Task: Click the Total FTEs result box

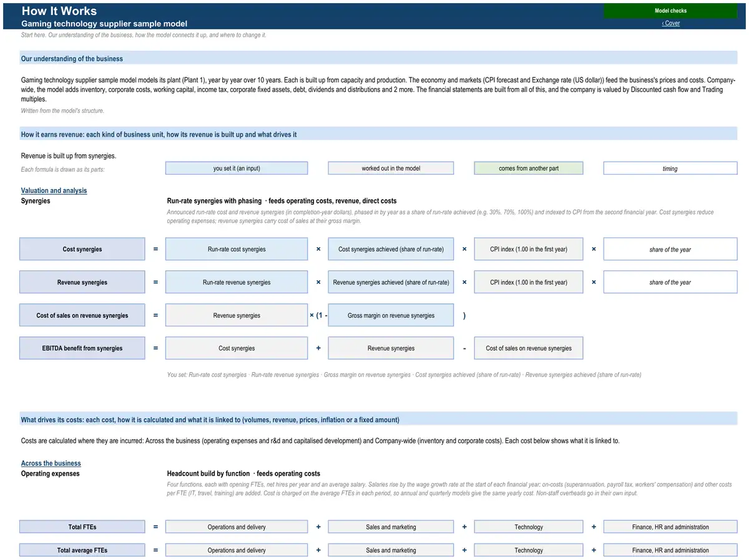Action: pos(82,527)
